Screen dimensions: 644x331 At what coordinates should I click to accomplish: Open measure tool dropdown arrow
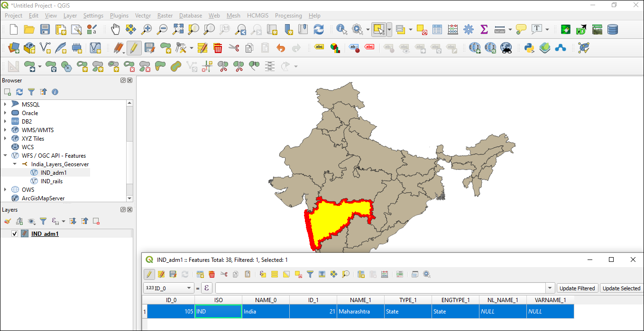click(x=510, y=29)
